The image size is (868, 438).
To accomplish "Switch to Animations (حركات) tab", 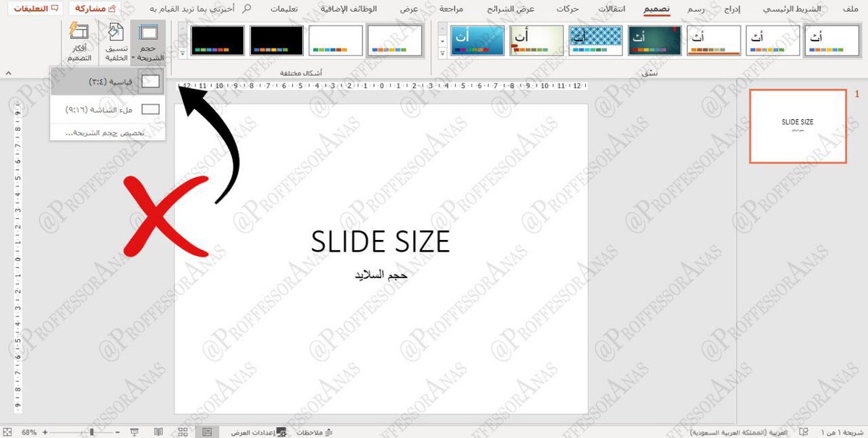I will click(x=568, y=9).
